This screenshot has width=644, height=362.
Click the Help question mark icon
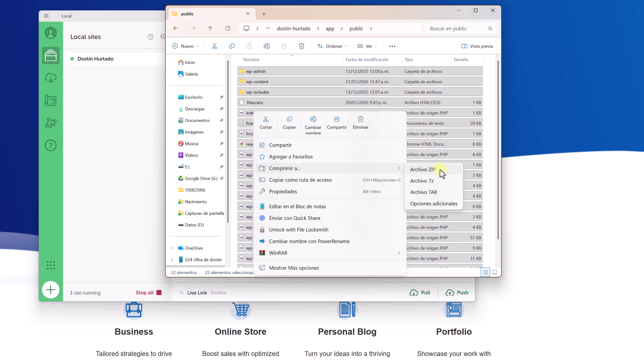(x=50, y=145)
